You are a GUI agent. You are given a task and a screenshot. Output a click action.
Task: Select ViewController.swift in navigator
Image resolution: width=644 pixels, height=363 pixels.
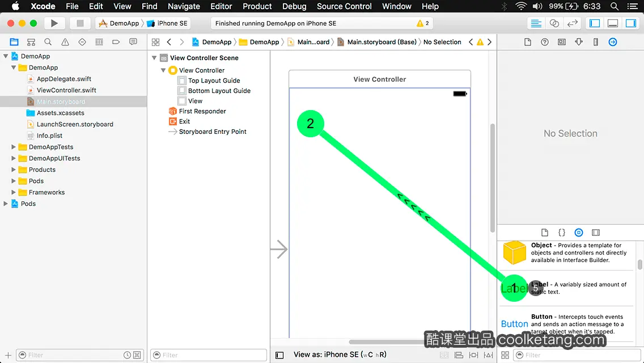coord(66,90)
